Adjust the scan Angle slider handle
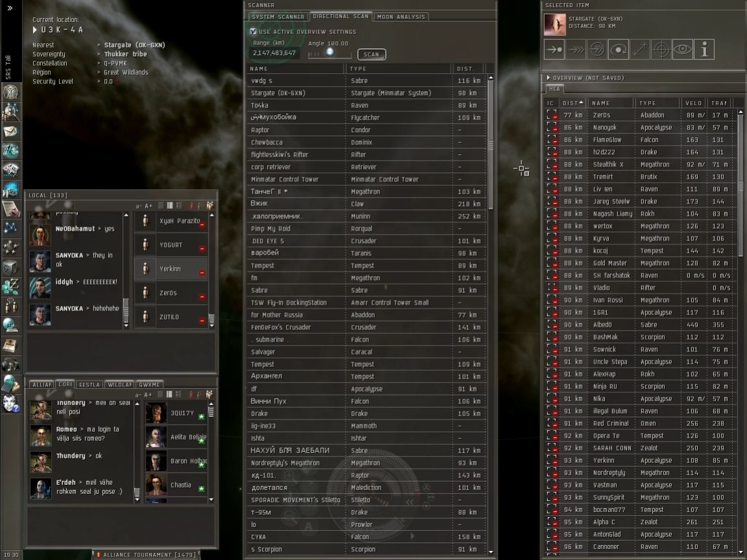 [329, 51]
